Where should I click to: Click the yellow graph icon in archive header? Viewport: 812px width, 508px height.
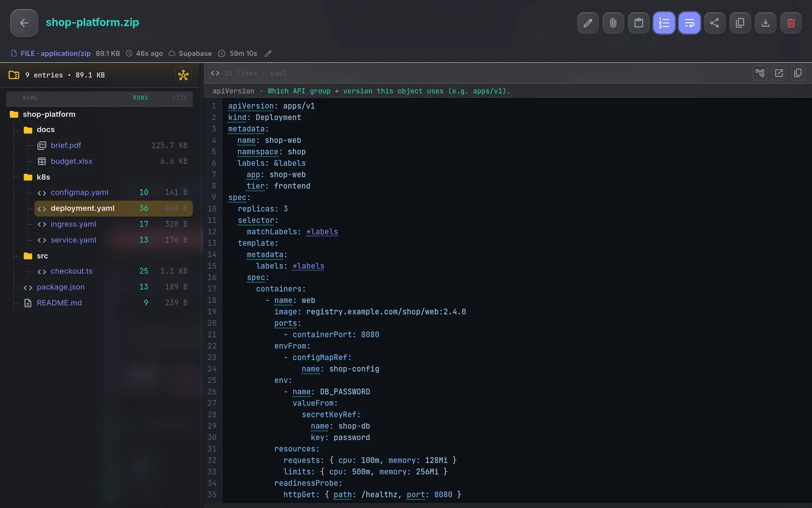click(x=183, y=75)
